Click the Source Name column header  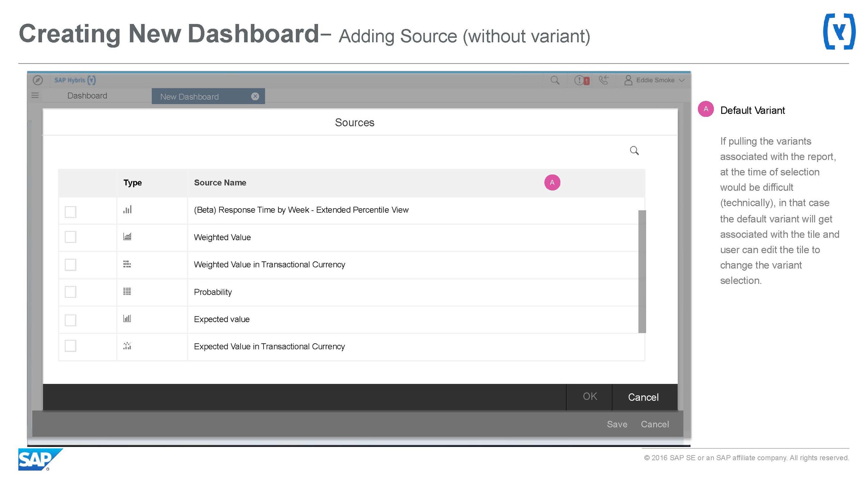coord(220,183)
